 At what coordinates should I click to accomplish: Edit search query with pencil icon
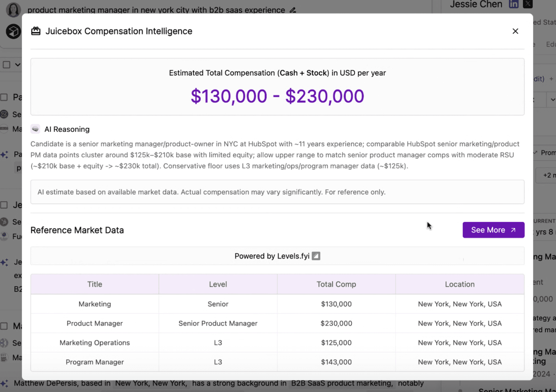(293, 10)
